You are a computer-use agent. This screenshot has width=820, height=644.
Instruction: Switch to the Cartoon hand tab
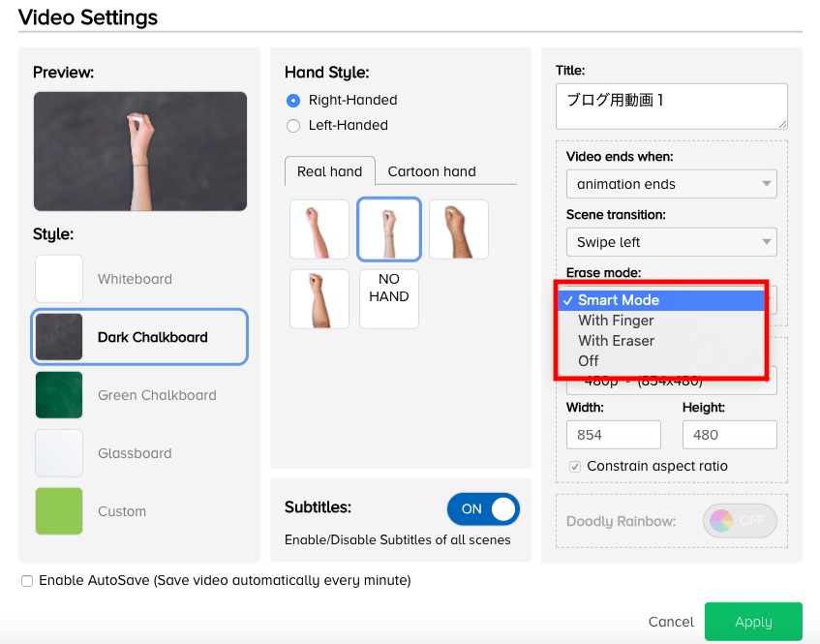coord(432,171)
